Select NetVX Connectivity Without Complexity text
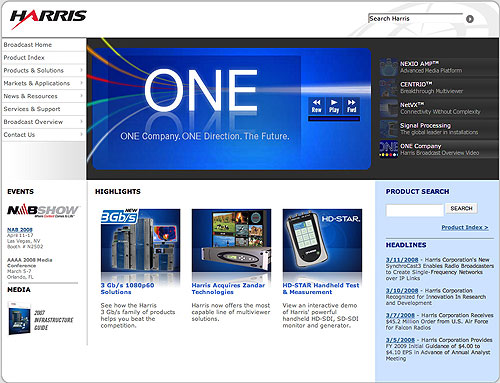500x383 pixels. (x=440, y=108)
